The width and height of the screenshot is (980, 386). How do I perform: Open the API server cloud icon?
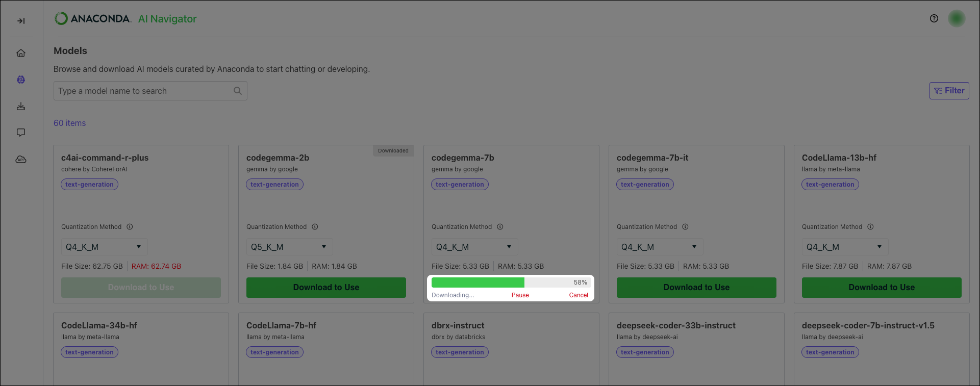coord(21,160)
